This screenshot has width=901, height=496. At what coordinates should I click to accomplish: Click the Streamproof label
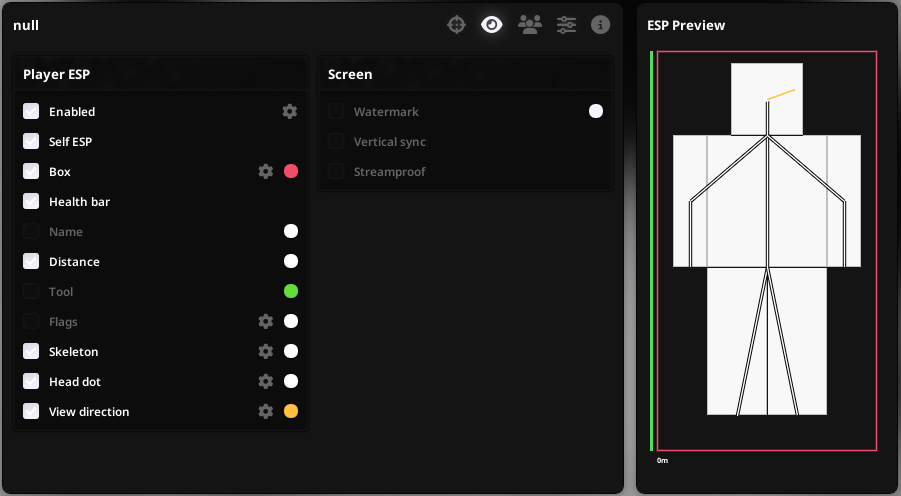point(390,172)
